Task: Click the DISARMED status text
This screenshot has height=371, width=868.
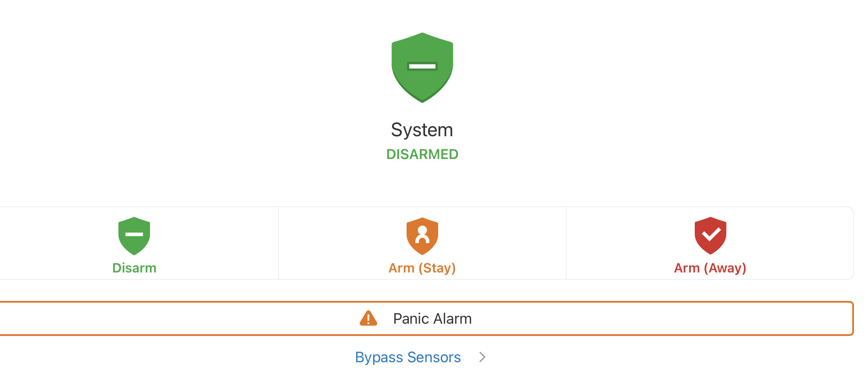Action: click(x=422, y=154)
